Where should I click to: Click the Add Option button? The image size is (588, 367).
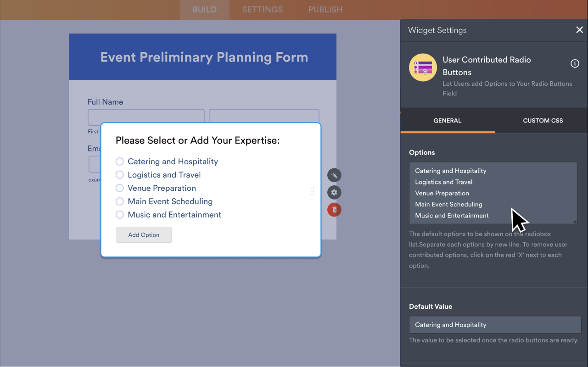(x=144, y=234)
